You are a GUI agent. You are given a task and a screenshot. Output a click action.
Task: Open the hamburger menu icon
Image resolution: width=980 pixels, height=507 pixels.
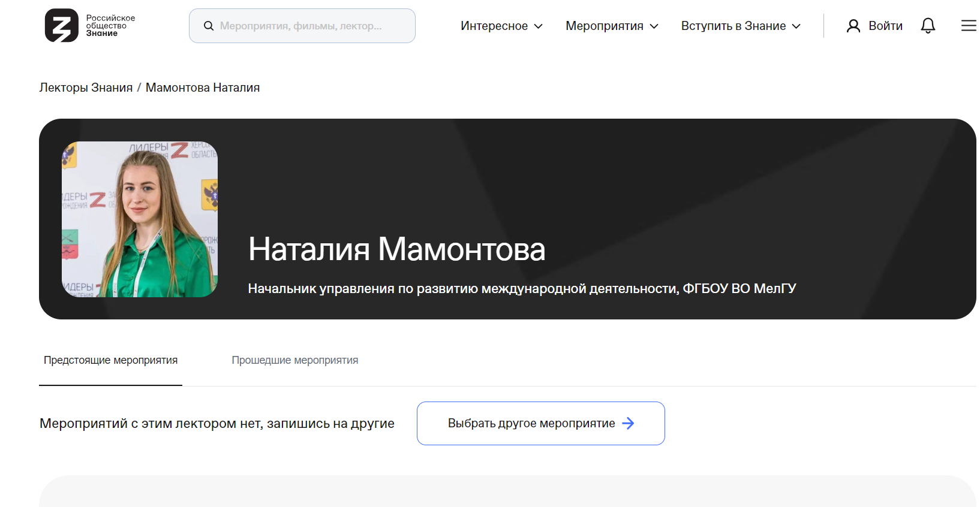click(x=969, y=26)
